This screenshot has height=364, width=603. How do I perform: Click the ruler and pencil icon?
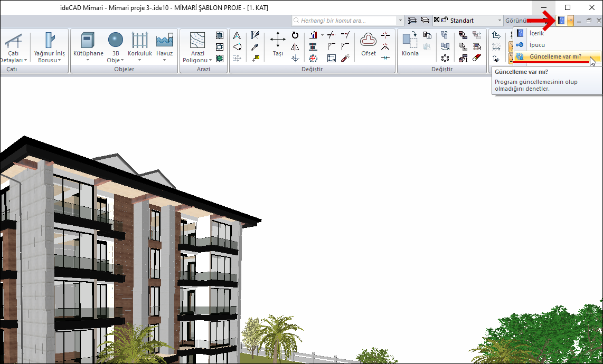coord(255,35)
